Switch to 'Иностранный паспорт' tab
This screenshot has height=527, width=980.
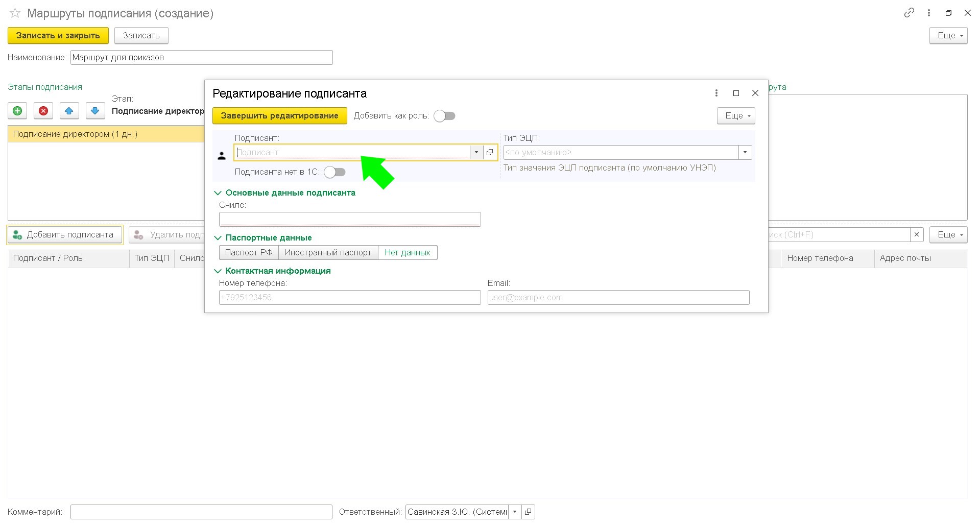328,252
